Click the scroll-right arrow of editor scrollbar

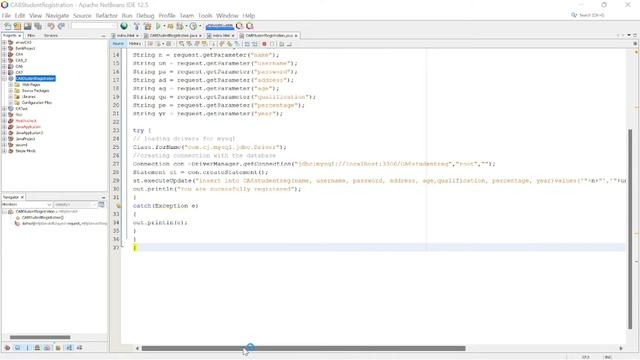point(621,348)
